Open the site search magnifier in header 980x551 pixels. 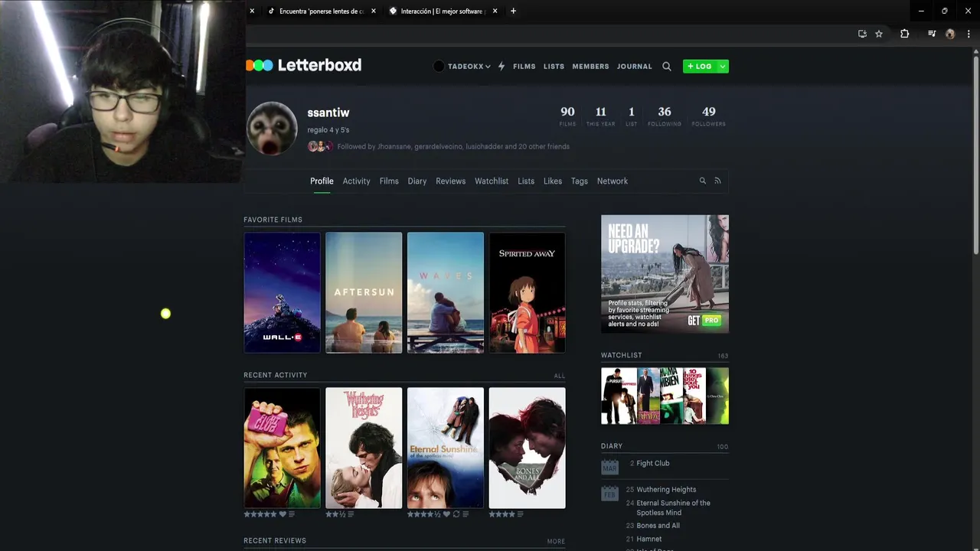(667, 67)
